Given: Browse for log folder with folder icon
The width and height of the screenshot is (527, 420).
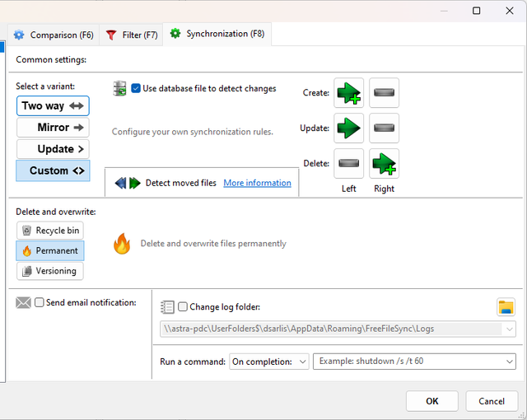Looking at the screenshot, I should click(506, 307).
